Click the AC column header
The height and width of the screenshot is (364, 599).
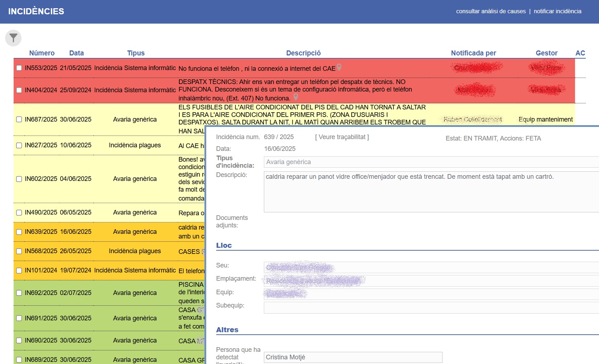[x=580, y=53]
